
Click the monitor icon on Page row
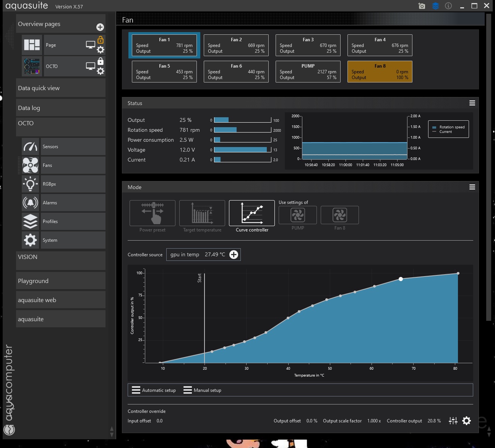[90, 45]
